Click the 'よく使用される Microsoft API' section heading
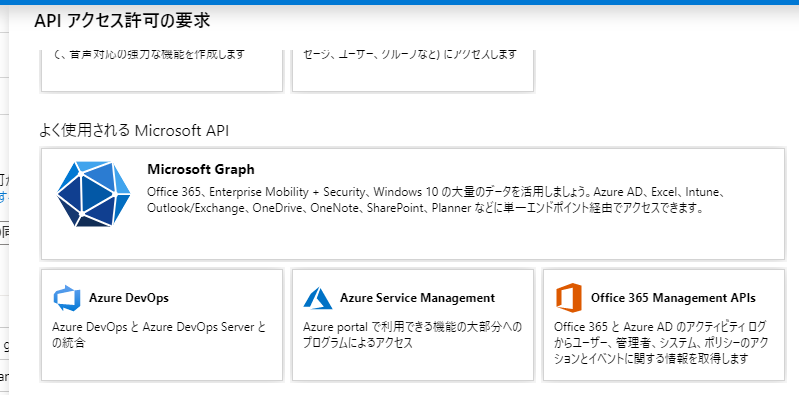The width and height of the screenshot is (799, 395). (134, 130)
